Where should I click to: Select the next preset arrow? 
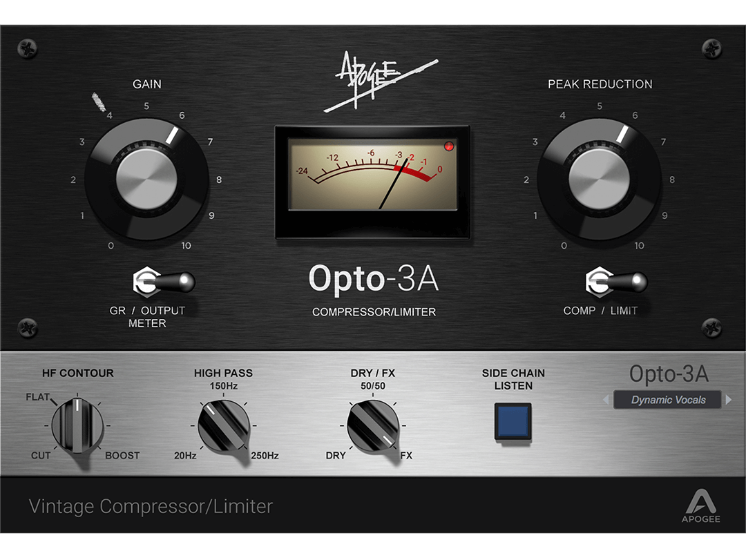729,400
